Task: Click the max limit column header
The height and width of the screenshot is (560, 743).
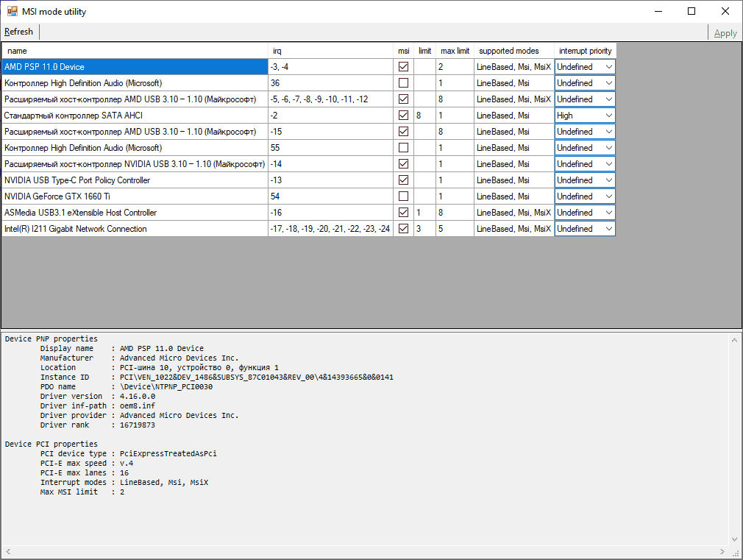Action: 455,51
